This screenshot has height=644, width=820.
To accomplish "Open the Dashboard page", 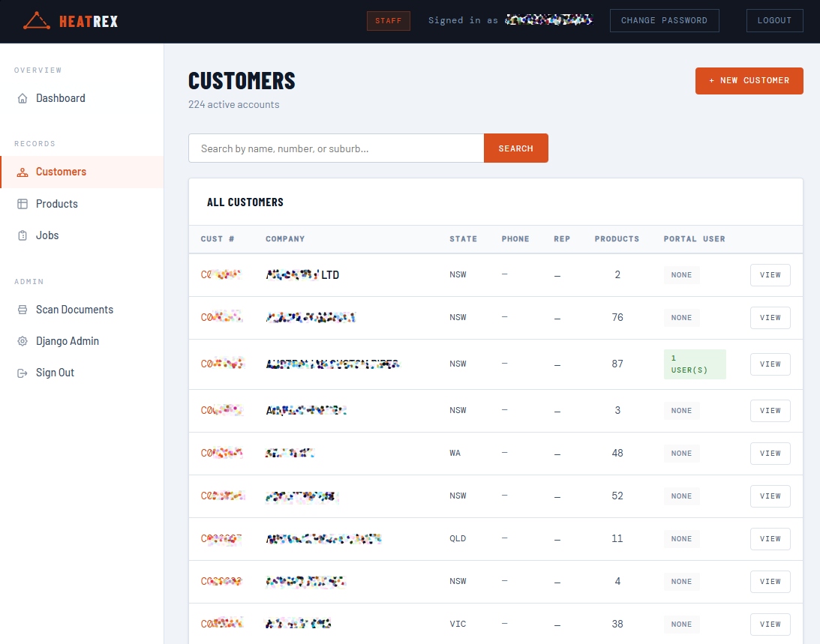I will (82, 98).
